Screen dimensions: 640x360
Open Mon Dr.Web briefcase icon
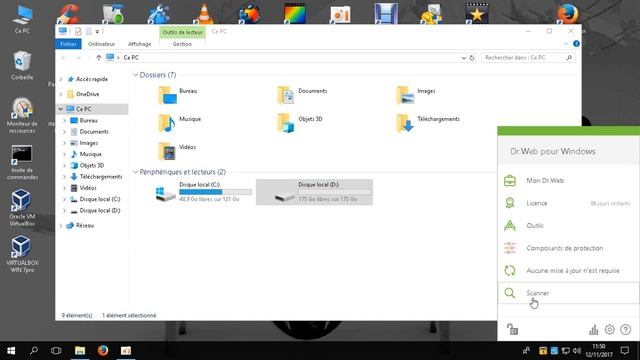point(510,180)
